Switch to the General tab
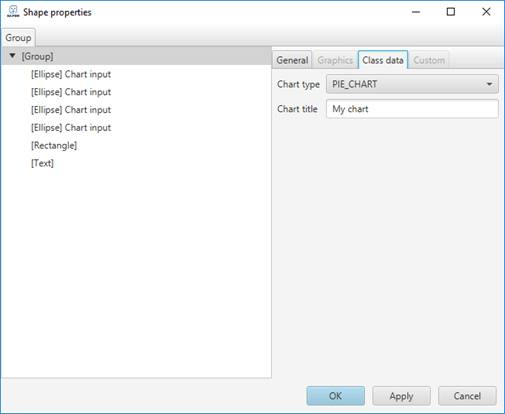505x414 pixels. coord(292,60)
